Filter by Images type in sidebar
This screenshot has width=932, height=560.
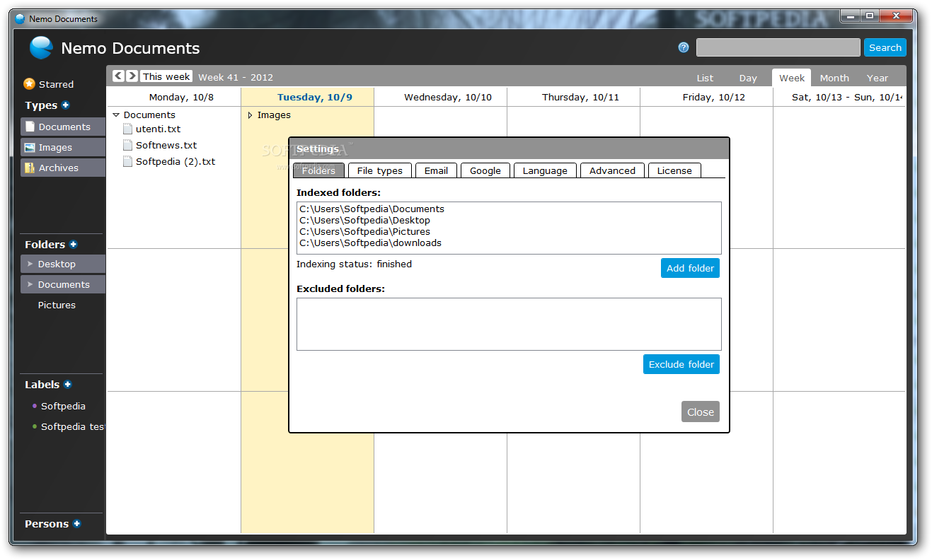[x=63, y=147]
